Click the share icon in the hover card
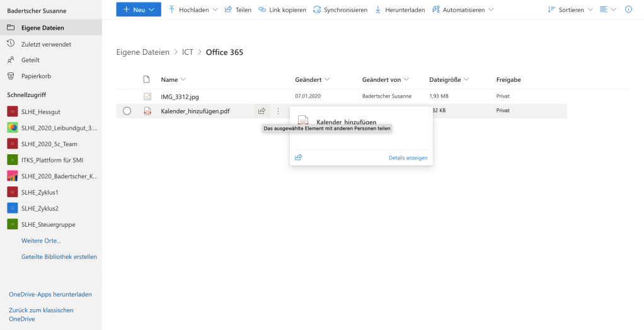This screenshot has width=644, height=330. point(299,157)
